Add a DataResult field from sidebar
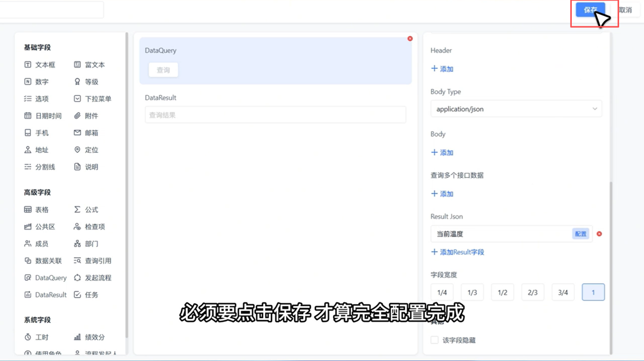This screenshot has height=361, width=644. click(x=45, y=295)
